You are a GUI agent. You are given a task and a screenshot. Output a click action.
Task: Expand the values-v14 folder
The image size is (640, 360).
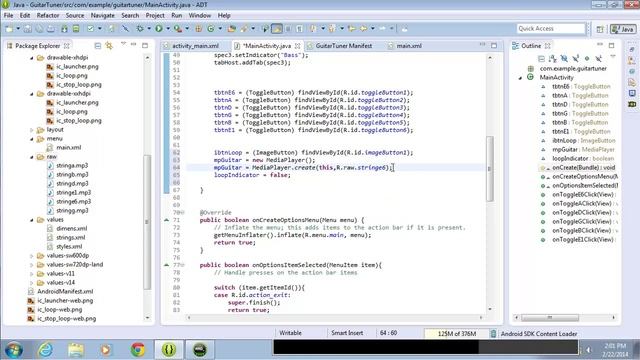[32, 283]
